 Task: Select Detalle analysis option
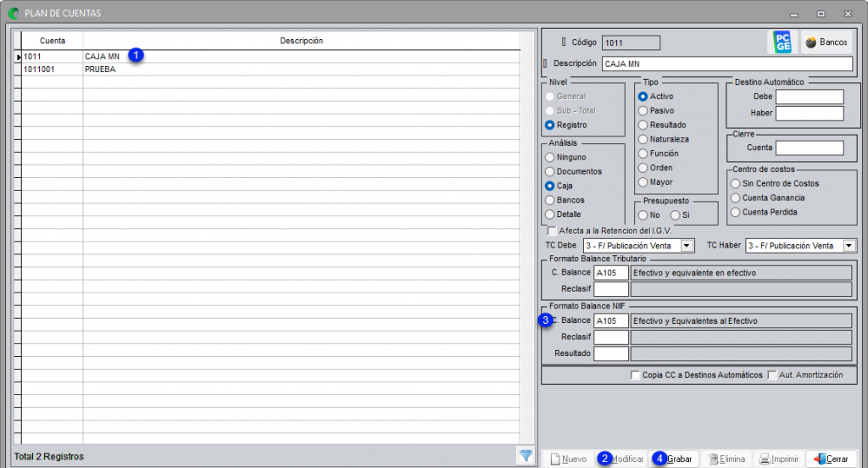point(549,214)
